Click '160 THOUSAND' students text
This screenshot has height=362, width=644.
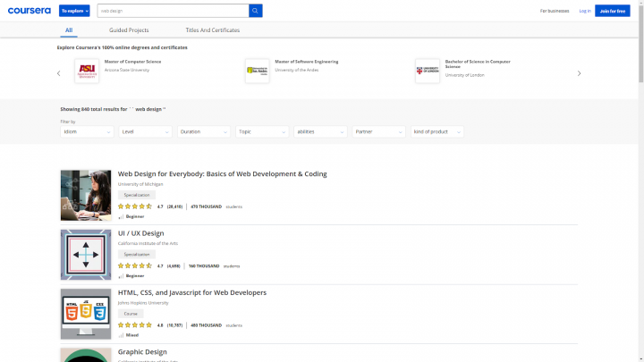(204, 266)
